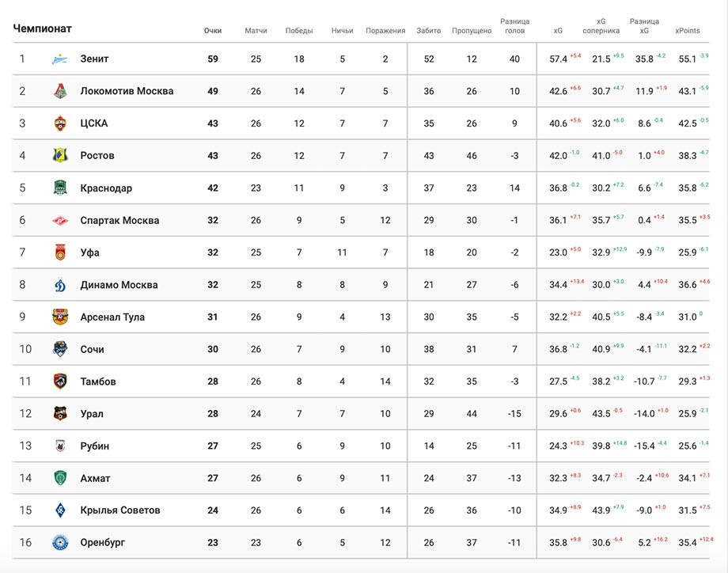This screenshot has height=573, width=728.
Task: Open the Уфа team link
Action: coord(89,252)
